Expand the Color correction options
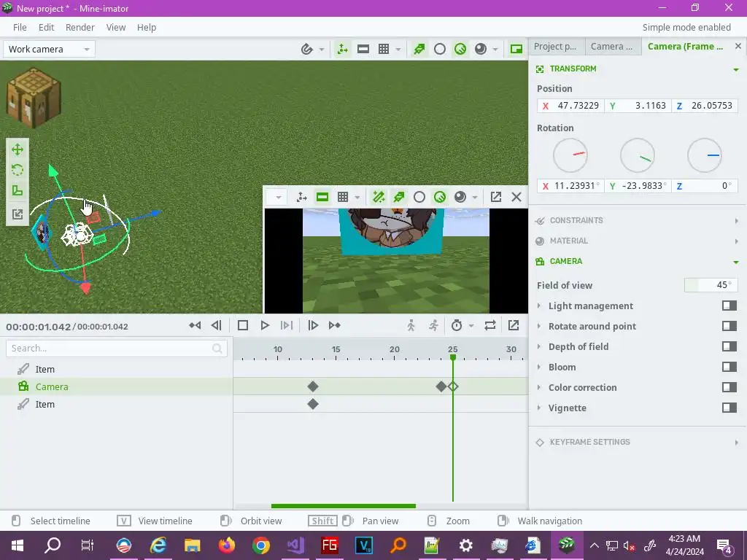 [539, 388]
